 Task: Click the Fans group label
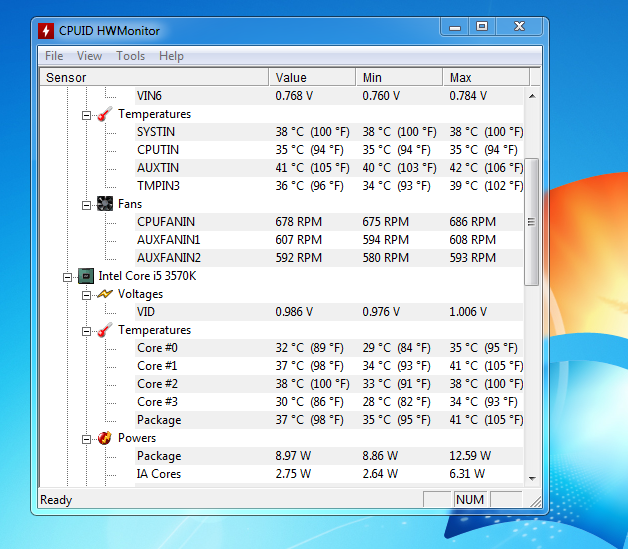(x=130, y=204)
